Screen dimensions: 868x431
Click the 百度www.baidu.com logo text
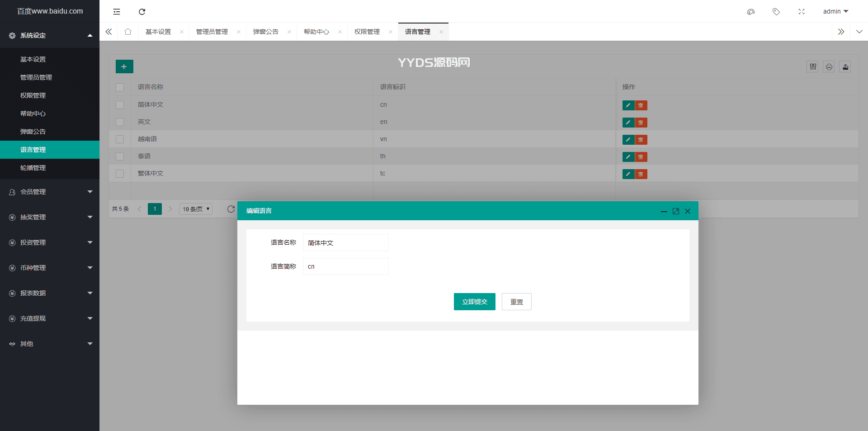(50, 11)
